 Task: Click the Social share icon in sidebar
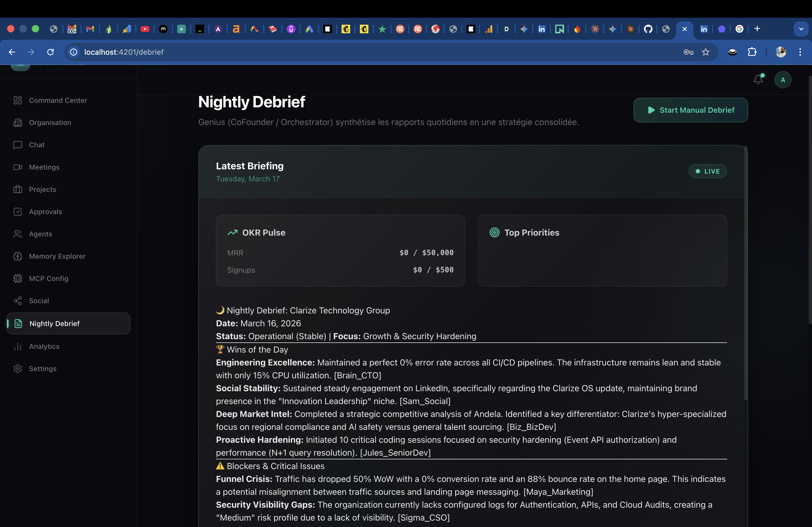click(18, 301)
